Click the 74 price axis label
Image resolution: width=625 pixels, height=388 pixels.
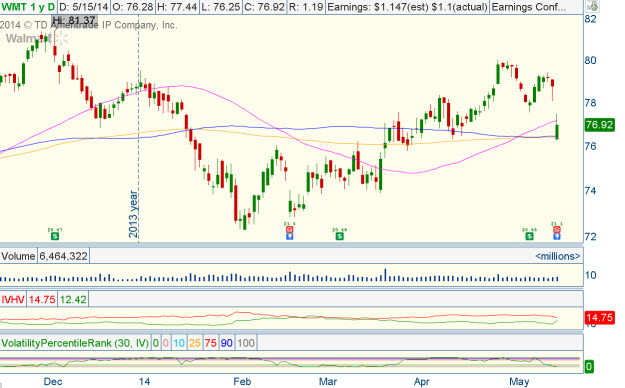pyautogui.click(x=590, y=191)
